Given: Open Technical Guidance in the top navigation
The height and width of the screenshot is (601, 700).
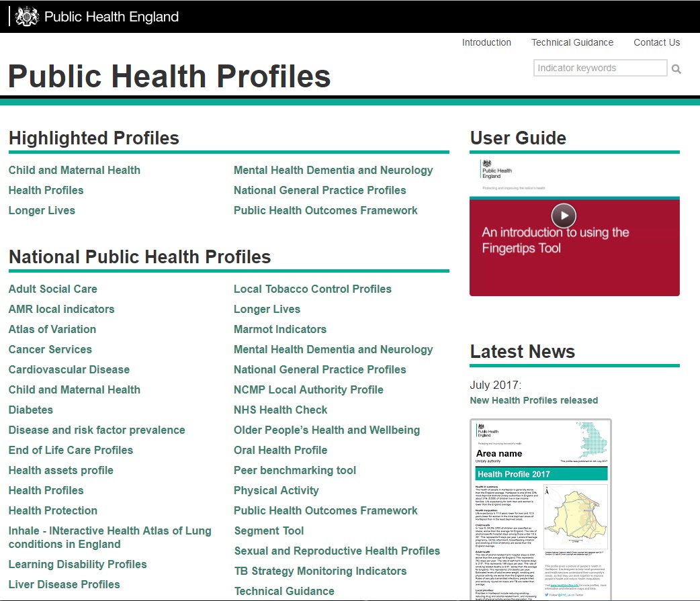Looking at the screenshot, I should point(572,42).
